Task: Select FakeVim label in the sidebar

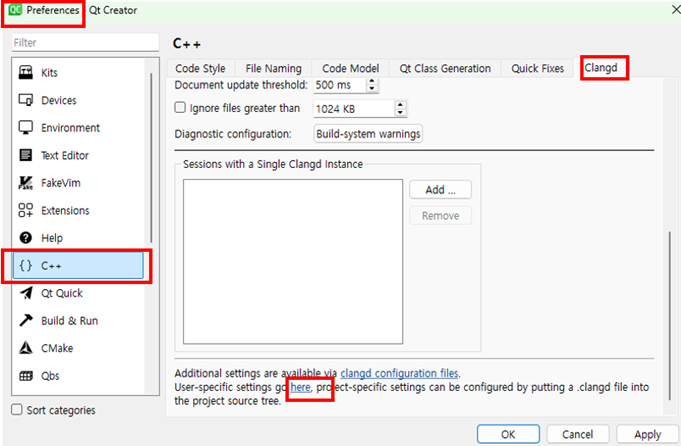Action: (x=61, y=183)
